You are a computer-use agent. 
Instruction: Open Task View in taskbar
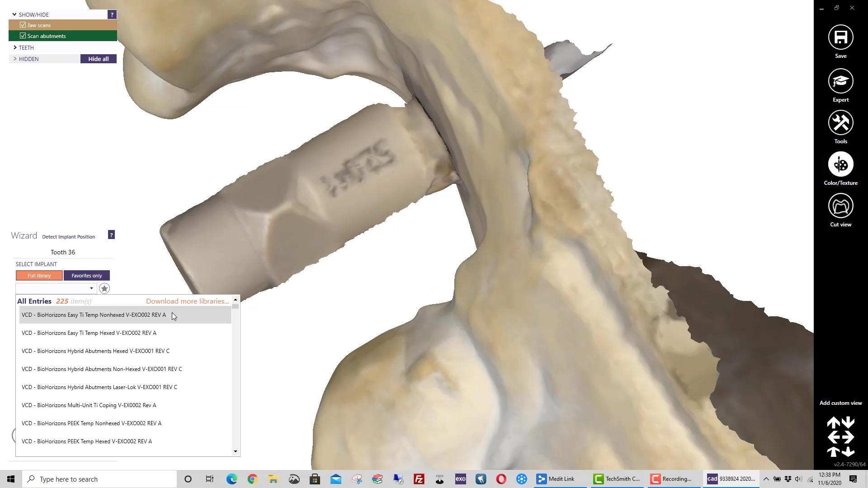click(x=210, y=479)
